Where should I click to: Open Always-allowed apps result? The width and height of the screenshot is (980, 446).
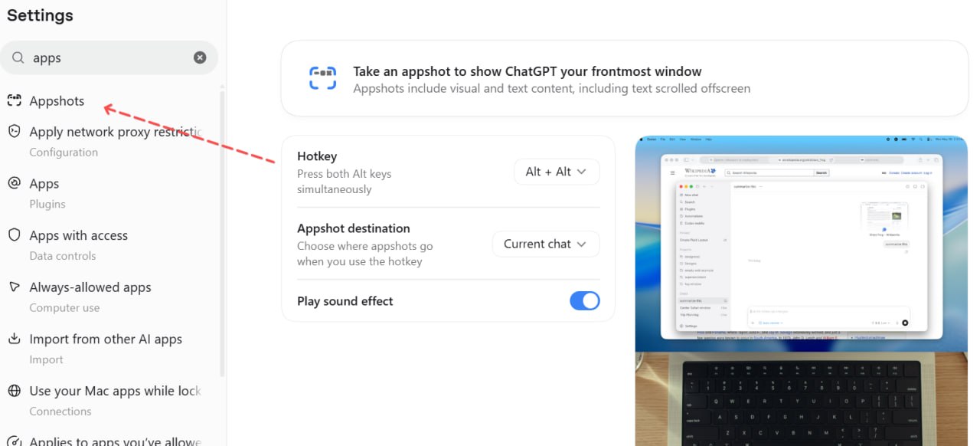pos(90,287)
